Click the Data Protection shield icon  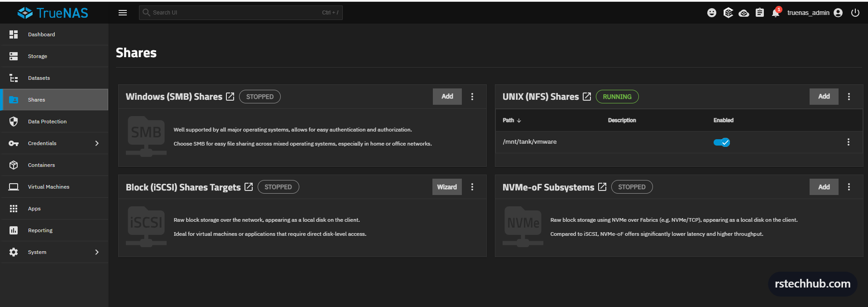tap(14, 122)
